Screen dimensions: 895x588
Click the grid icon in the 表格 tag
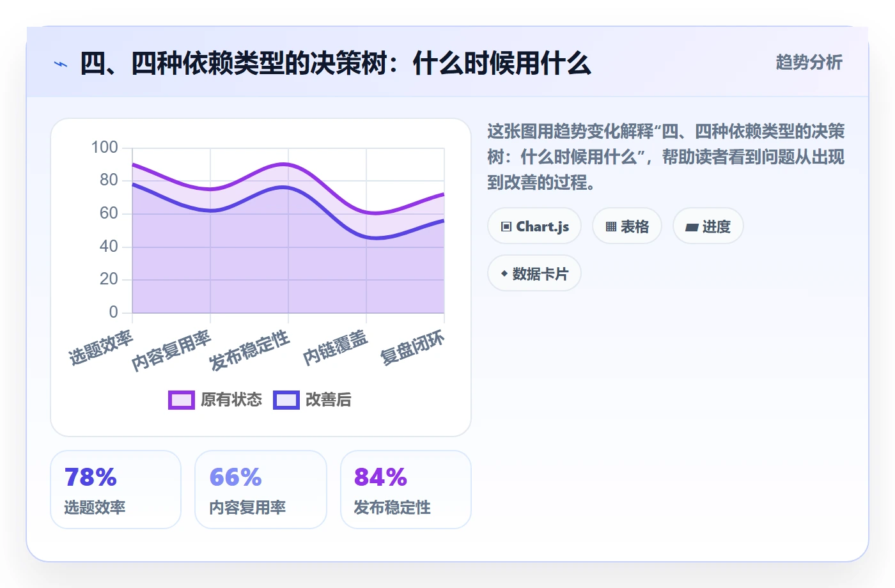tap(611, 226)
